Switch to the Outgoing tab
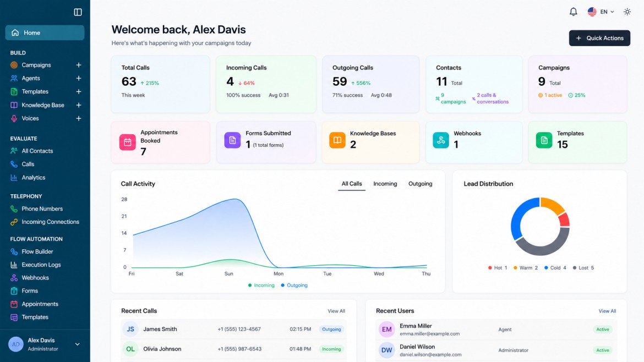 tap(420, 184)
